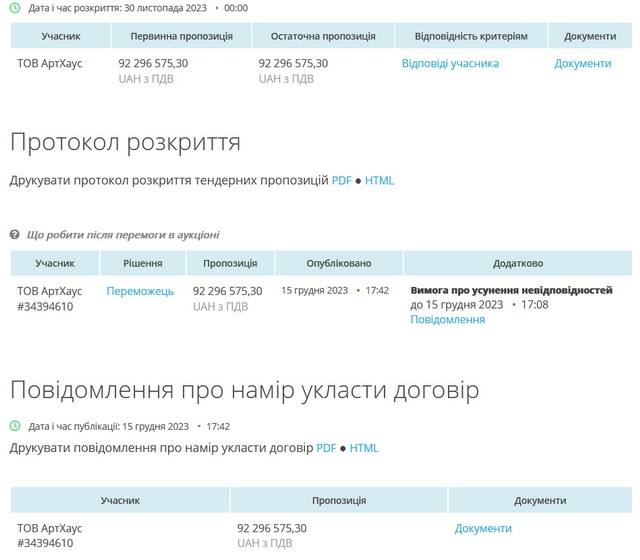The width and height of the screenshot is (640, 560).
Task: Open the PDF of the disclosure protocol
Action: click(342, 181)
